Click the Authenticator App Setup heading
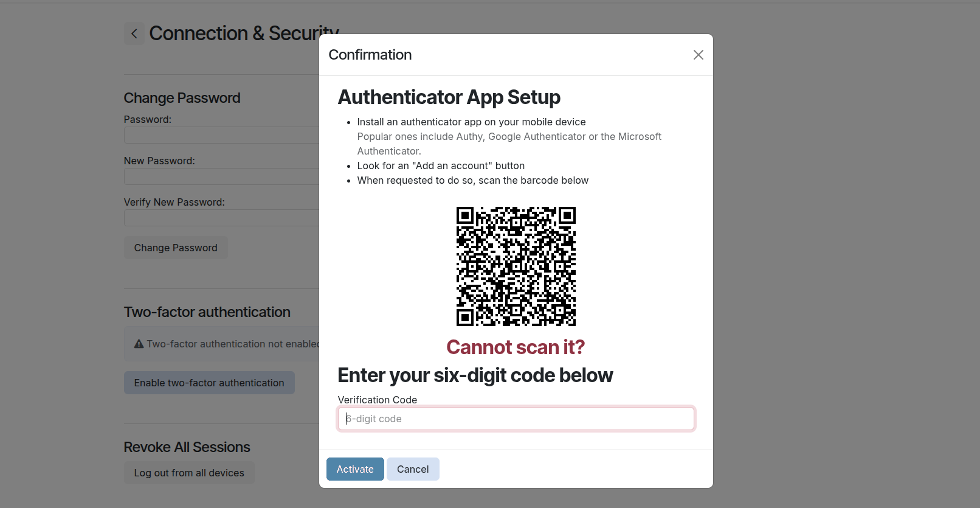Viewport: 980px width, 508px height. pyautogui.click(x=449, y=97)
